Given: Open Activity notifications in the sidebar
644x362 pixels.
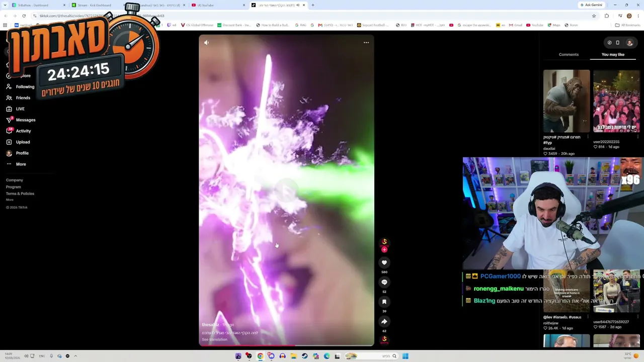Looking at the screenshot, I should coord(18,131).
